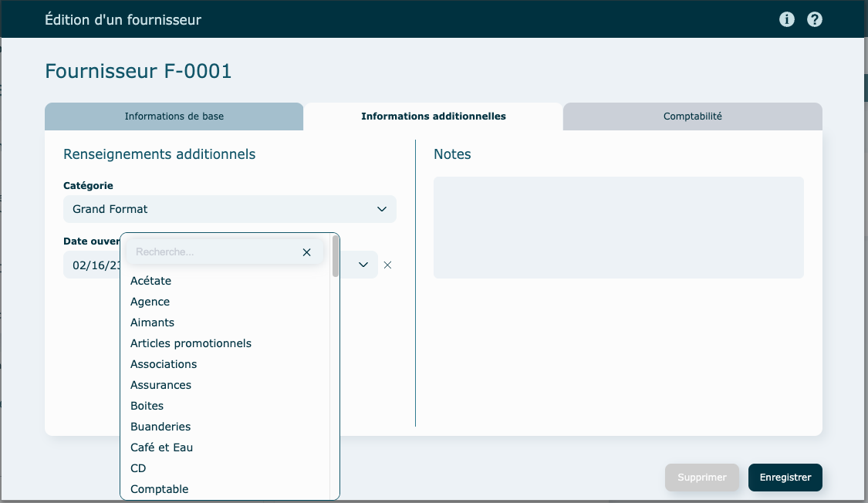Click the info icon in header
This screenshot has height=503, width=868.
pyautogui.click(x=787, y=19)
